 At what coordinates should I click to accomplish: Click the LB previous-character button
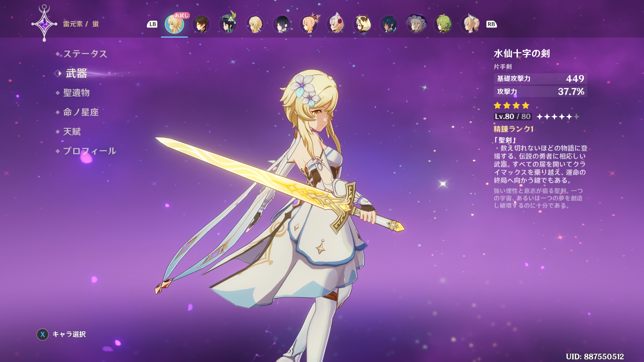click(152, 24)
